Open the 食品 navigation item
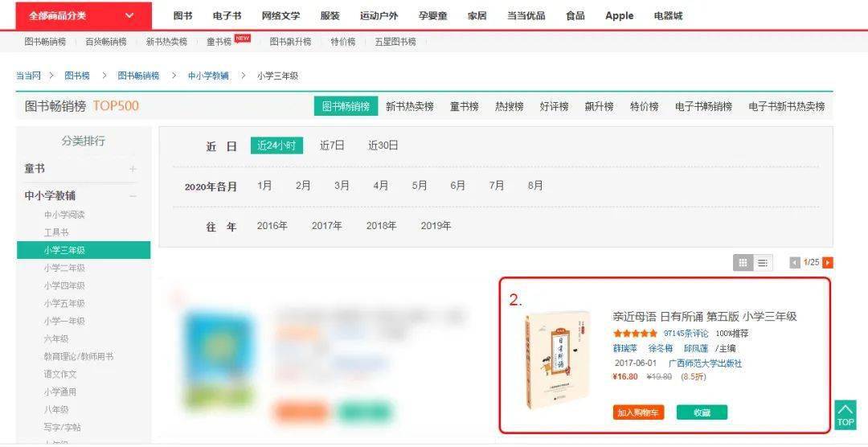 tap(575, 15)
